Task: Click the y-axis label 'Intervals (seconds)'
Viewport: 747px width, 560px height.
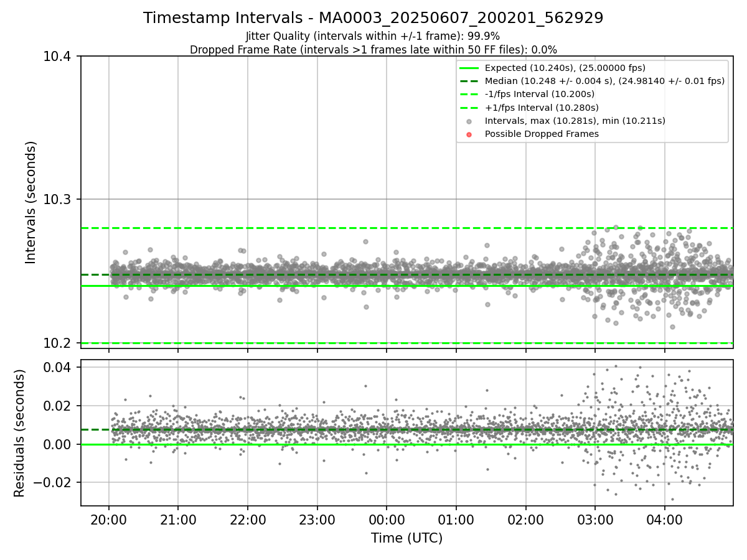Action: point(31,202)
